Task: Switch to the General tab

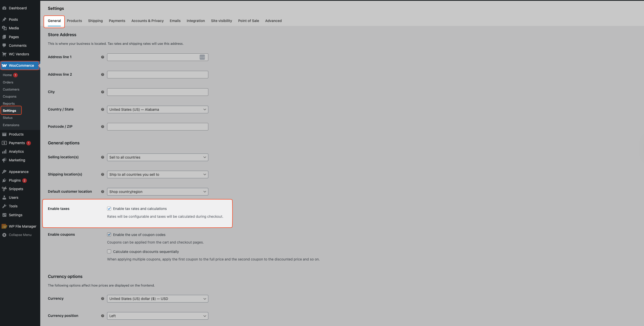Action: (x=54, y=21)
